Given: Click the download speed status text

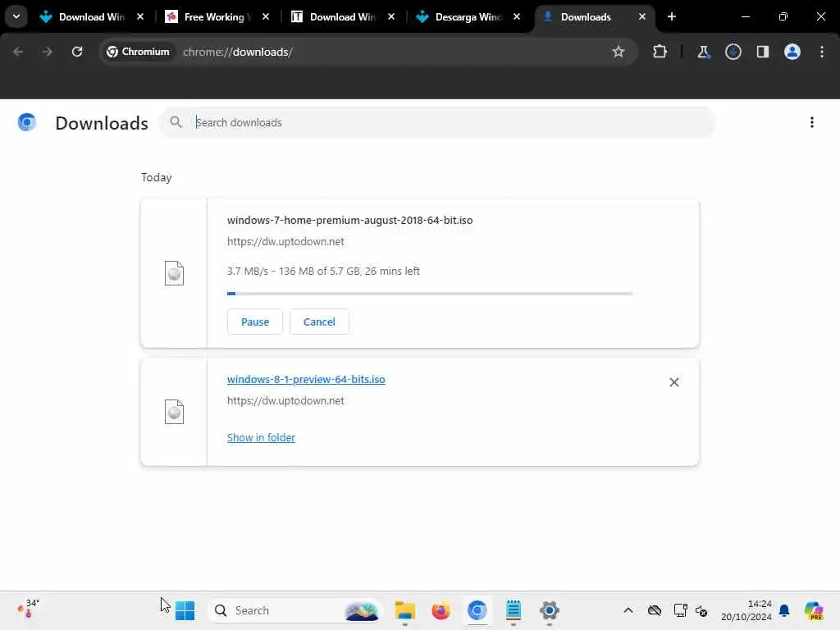Looking at the screenshot, I should tap(323, 271).
